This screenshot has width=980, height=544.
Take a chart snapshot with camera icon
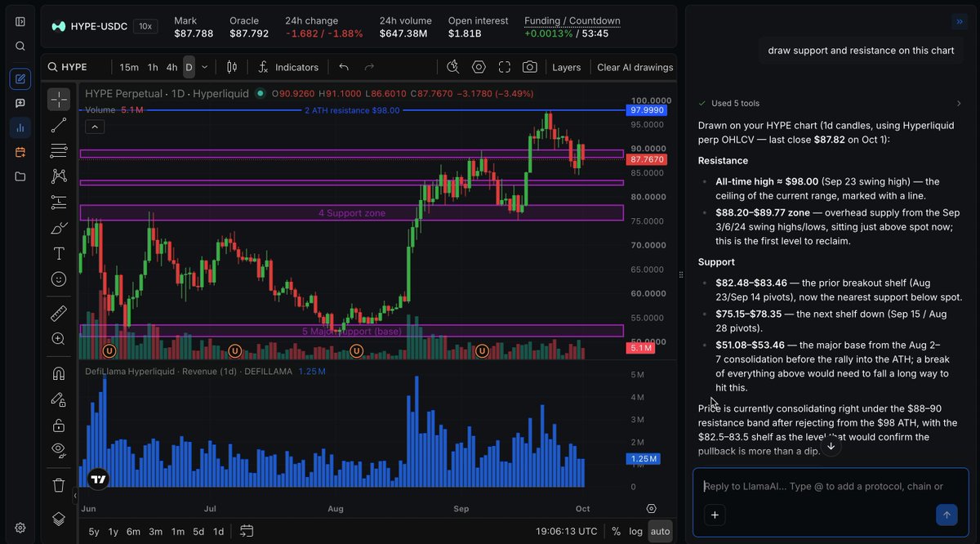(x=530, y=67)
